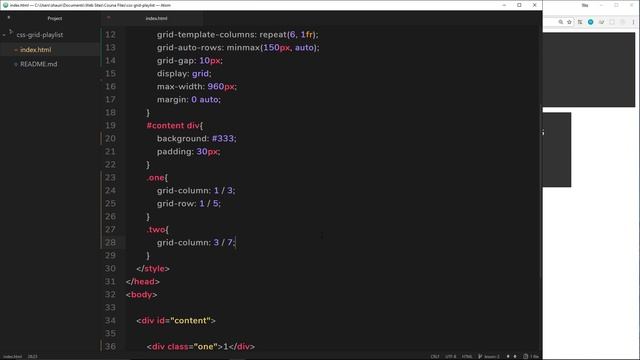The height and width of the screenshot is (360, 640).
Task: Open README.md from the project tree
Action: tap(39, 64)
